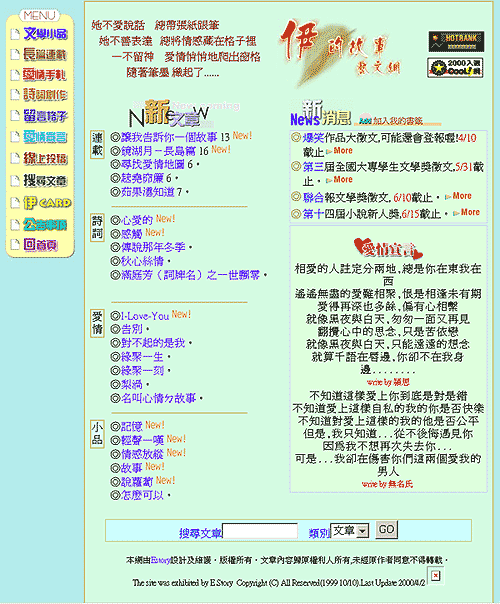
Task: Click the page icon beside 文學小品
Action: click(15, 34)
